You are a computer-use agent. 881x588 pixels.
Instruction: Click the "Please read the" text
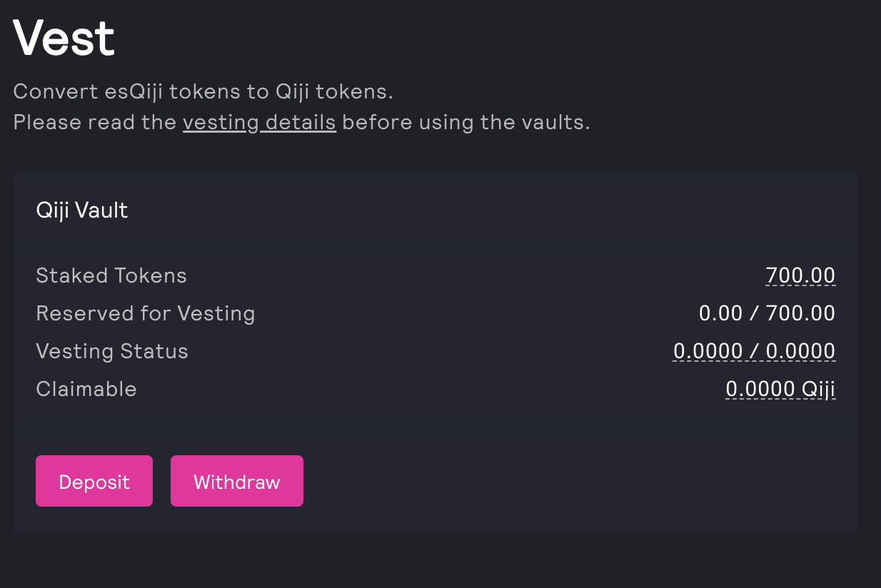pos(95,123)
